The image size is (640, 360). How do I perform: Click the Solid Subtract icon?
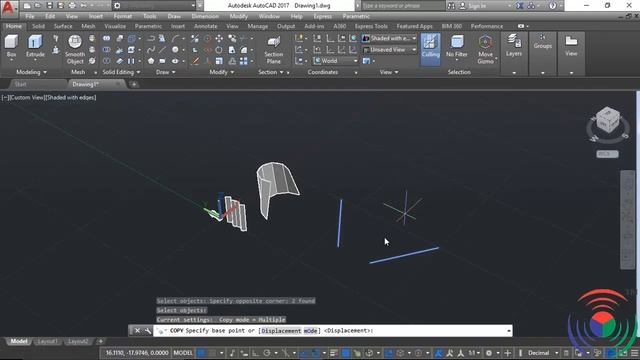[x=107, y=50]
